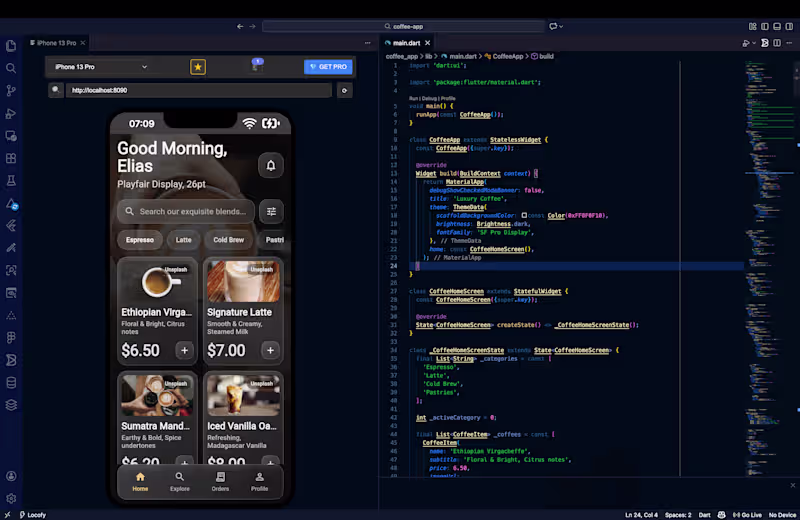
Task: Reload the localhost preview
Action: pyautogui.click(x=344, y=90)
